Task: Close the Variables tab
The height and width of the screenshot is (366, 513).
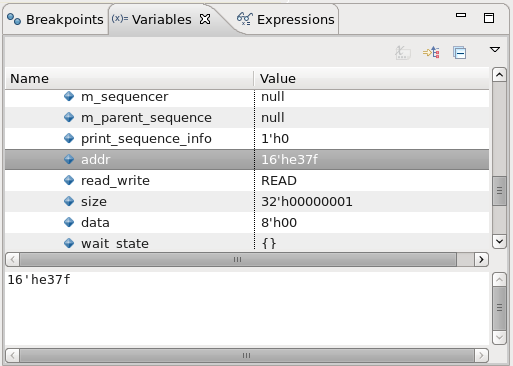Action: point(205,19)
